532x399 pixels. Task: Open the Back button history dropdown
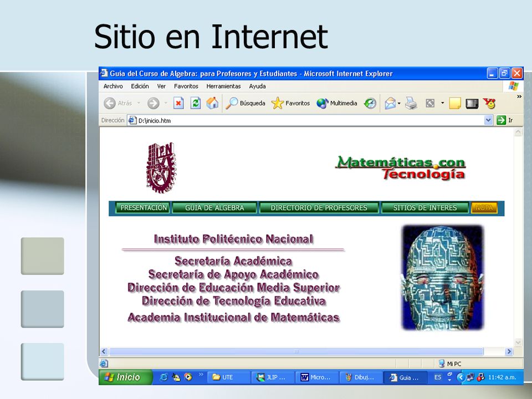point(139,103)
